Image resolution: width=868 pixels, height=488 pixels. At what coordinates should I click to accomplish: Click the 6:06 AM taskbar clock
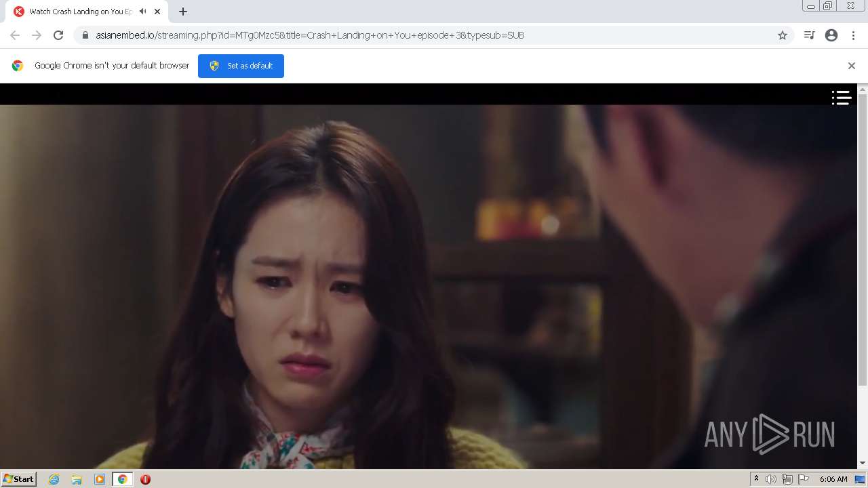click(833, 479)
